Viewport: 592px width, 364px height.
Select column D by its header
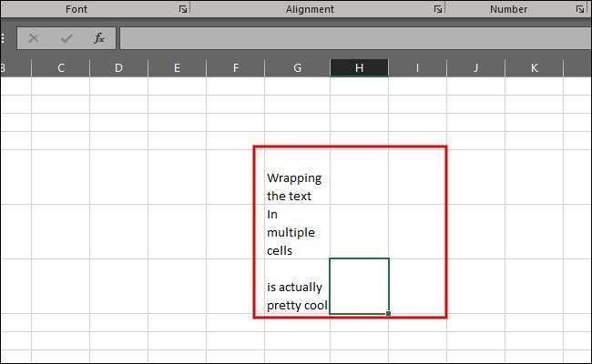(118, 67)
